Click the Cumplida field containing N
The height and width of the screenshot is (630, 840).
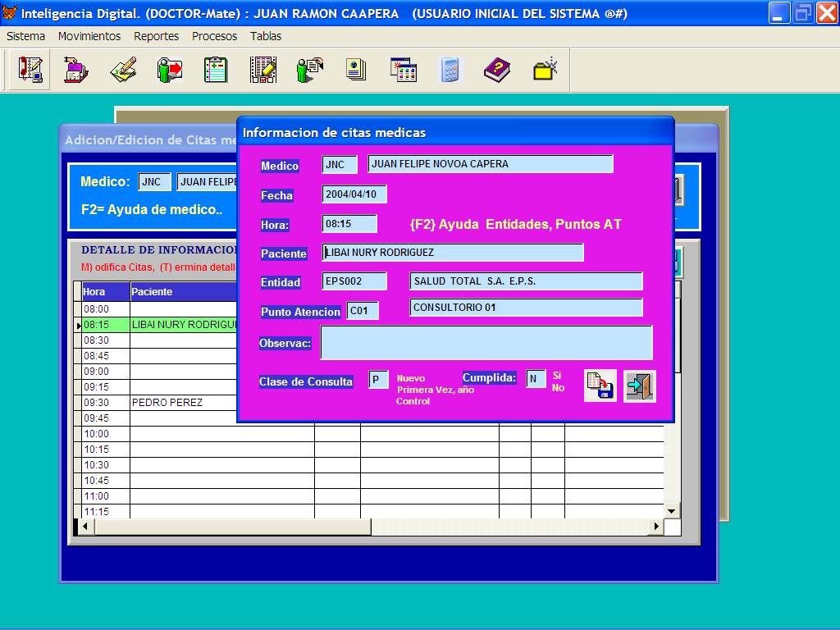(536, 379)
